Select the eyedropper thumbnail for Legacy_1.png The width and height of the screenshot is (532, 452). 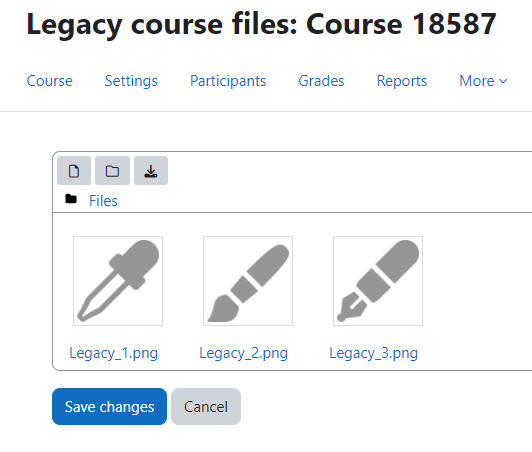(x=118, y=281)
